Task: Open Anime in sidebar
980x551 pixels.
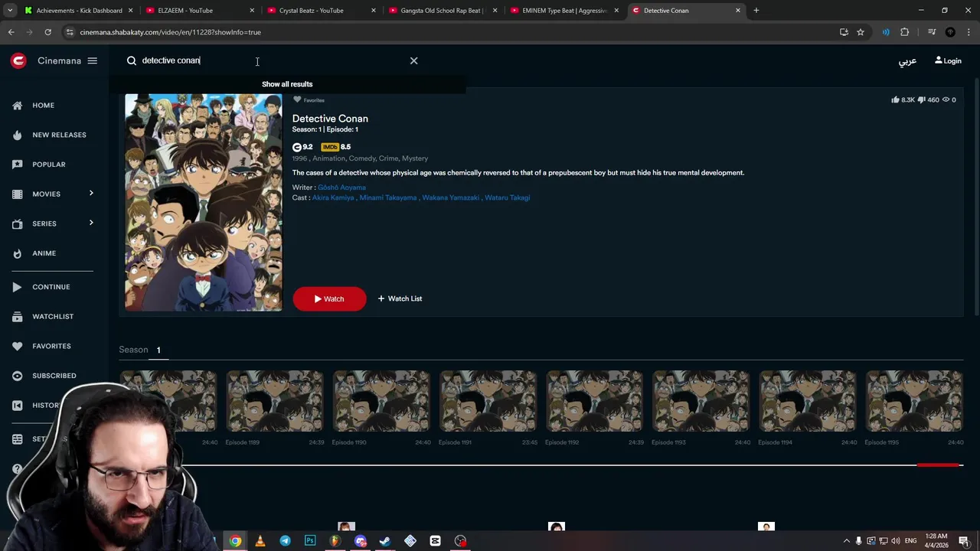Action: pos(44,253)
